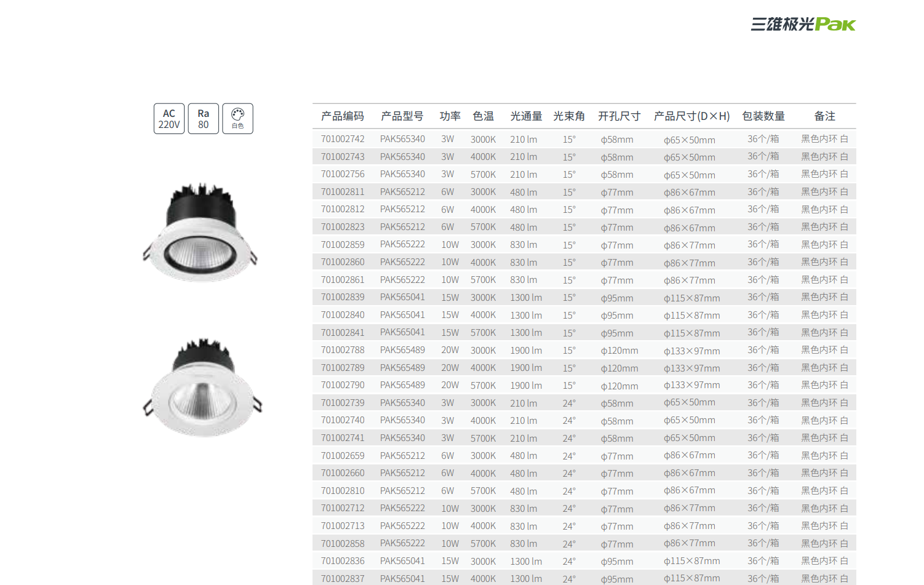This screenshot has height=585, width=924.
Task: Select product code 701002839 row
Action: pos(343,297)
